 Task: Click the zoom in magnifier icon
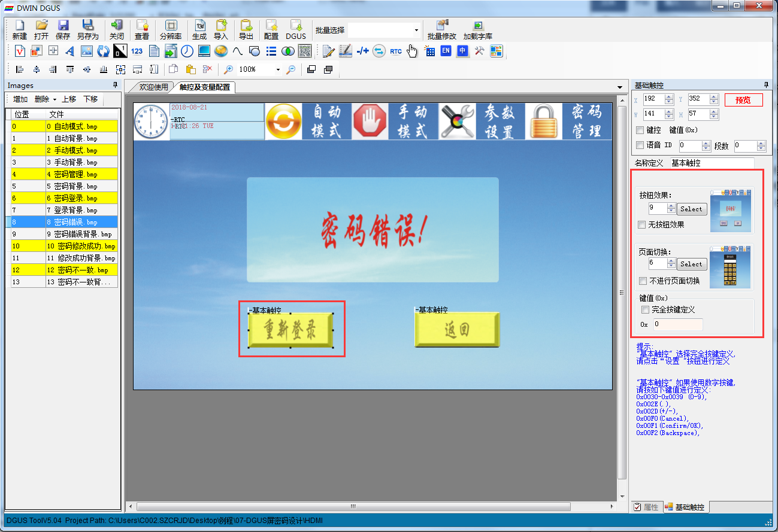click(228, 69)
